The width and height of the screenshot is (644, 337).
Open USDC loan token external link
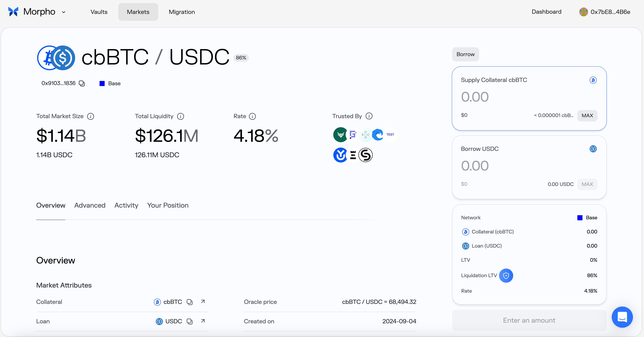click(x=203, y=321)
